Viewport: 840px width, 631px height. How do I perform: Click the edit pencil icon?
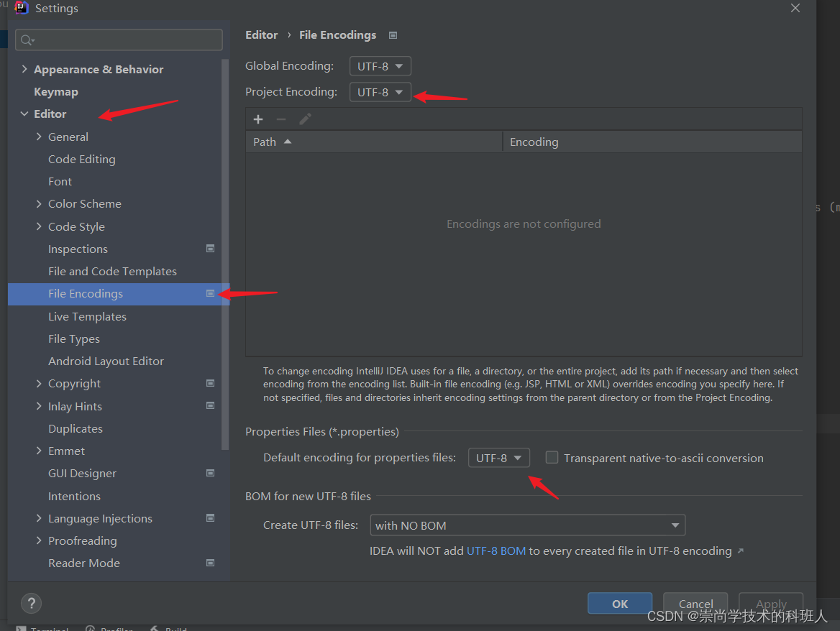click(x=305, y=119)
